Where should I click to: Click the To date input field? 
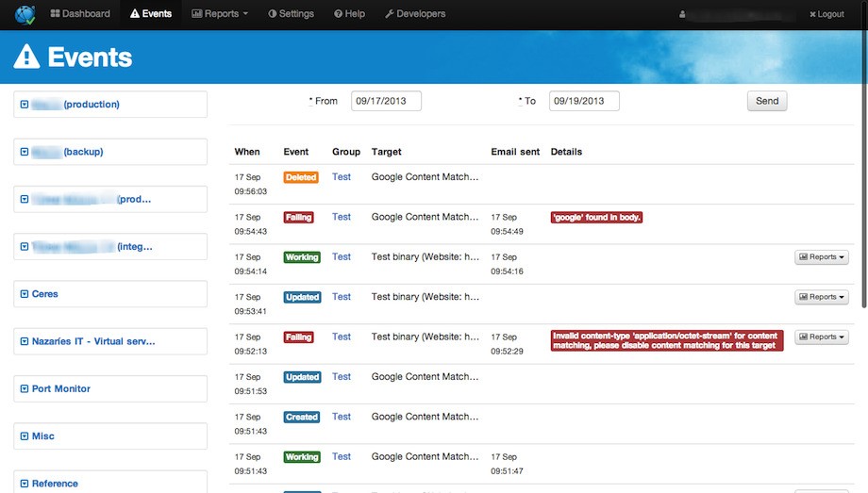[584, 101]
